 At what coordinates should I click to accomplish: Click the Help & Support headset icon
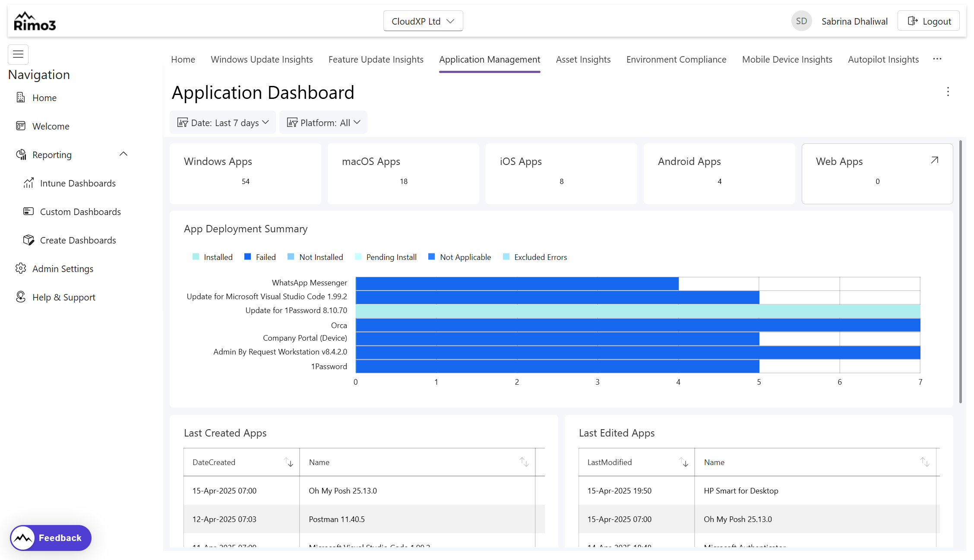click(x=21, y=297)
